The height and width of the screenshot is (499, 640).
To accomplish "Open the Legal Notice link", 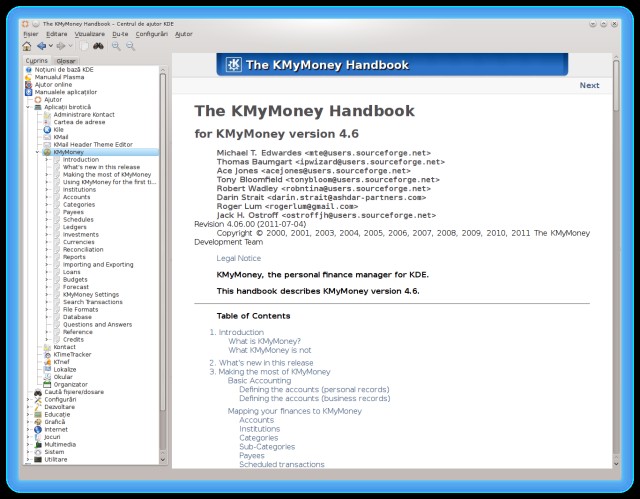I will pyautogui.click(x=239, y=258).
